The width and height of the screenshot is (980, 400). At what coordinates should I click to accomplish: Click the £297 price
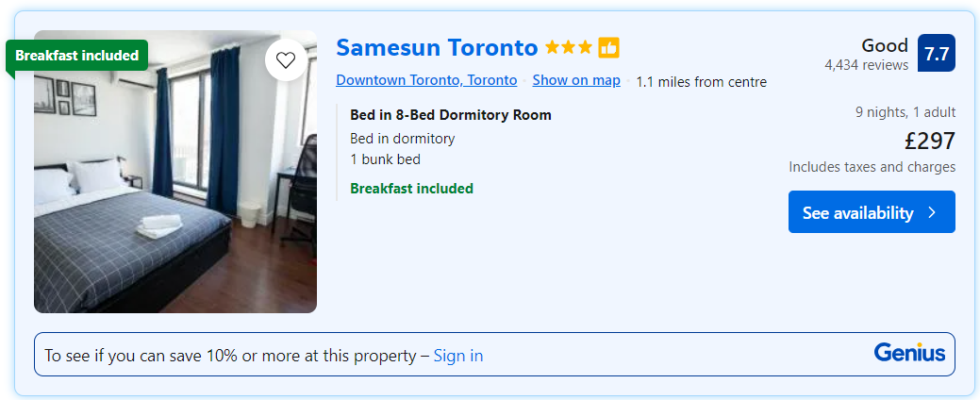[x=929, y=142]
